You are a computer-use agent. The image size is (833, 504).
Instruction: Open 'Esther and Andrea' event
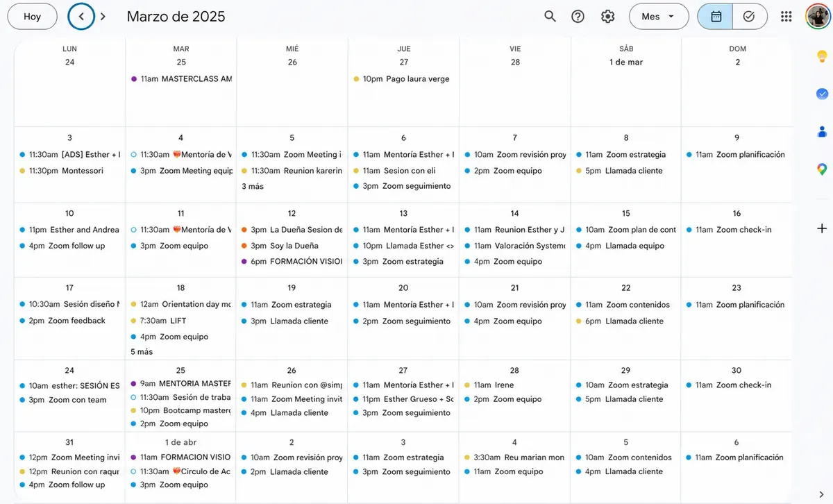(x=70, y=230)
